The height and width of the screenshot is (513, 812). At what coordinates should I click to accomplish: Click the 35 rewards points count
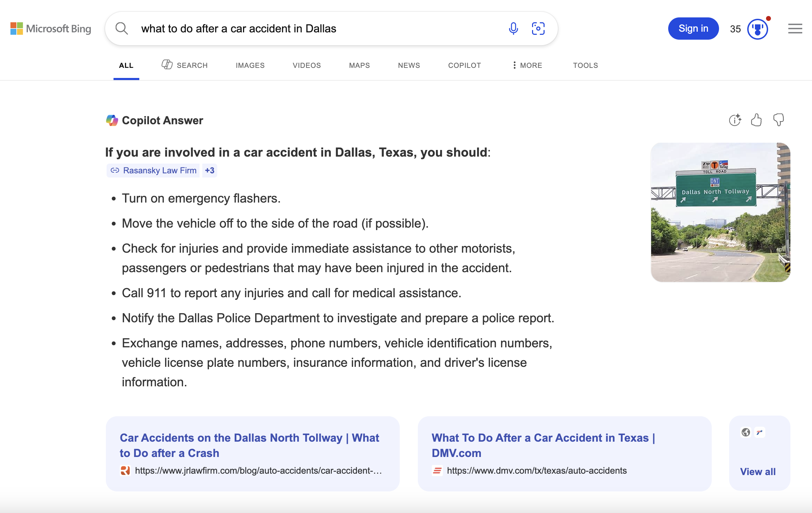(735, 29)
